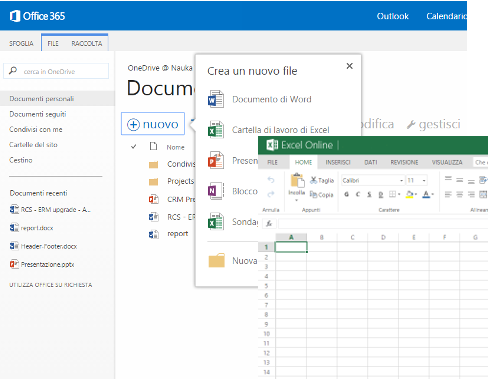
Task: Align cell content to vertical middle
Action: (x=460, y=180)
